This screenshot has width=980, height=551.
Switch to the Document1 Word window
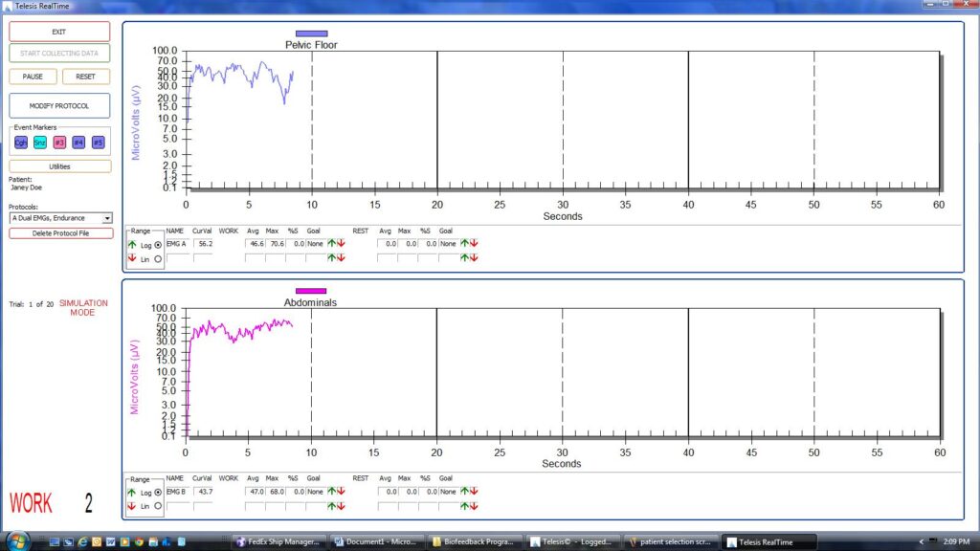coord(375,540)
